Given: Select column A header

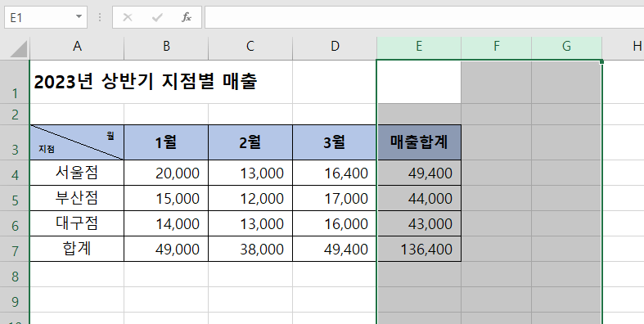Looking at the screenshot, I should [x=77, y=47].
